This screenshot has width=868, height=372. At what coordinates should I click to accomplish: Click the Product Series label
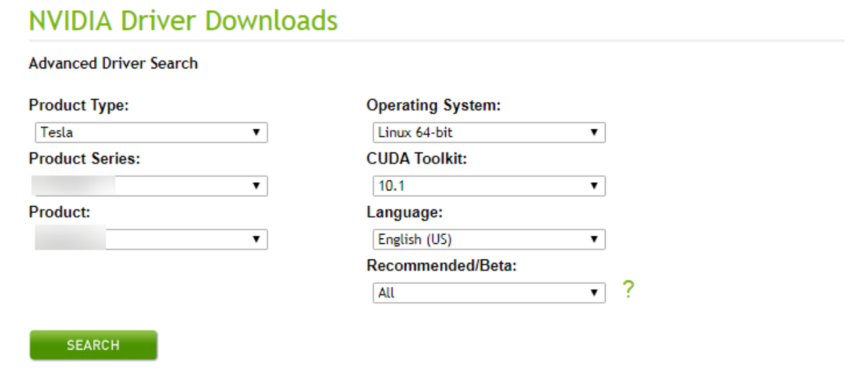click(x=84, y=159)
